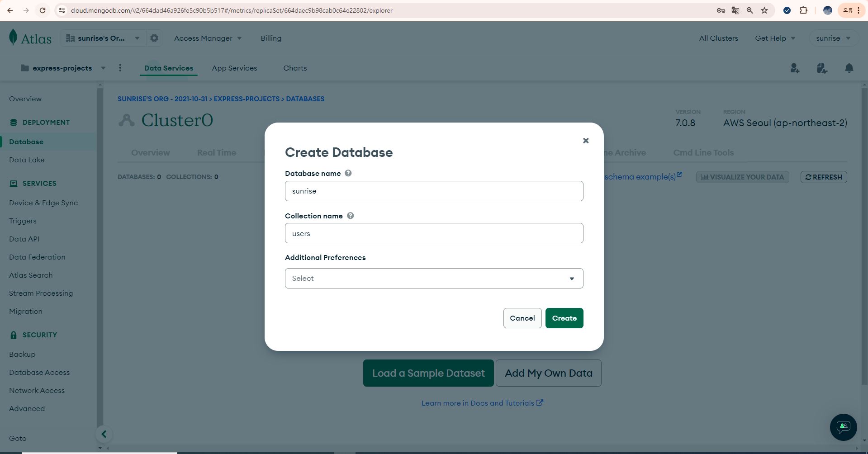868x454 pixels.
Task: Open Real Time tab
Action: tap(217, 152)
